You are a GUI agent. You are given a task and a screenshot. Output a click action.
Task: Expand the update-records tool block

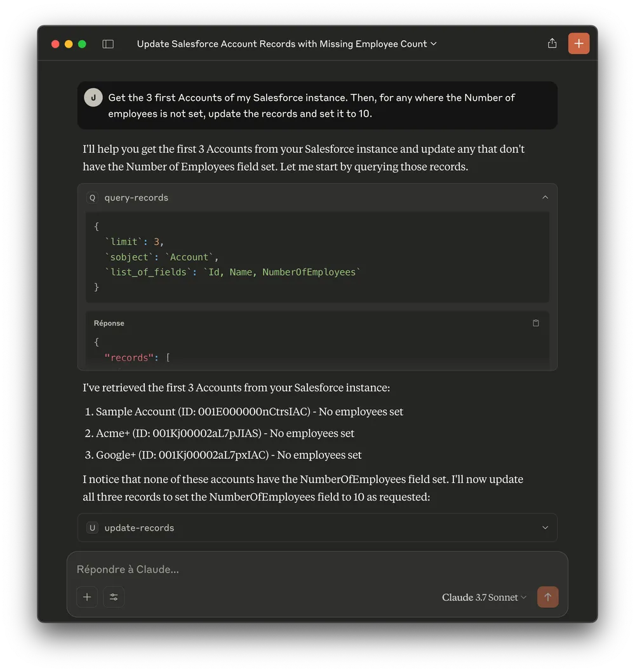tap(545, 527)
